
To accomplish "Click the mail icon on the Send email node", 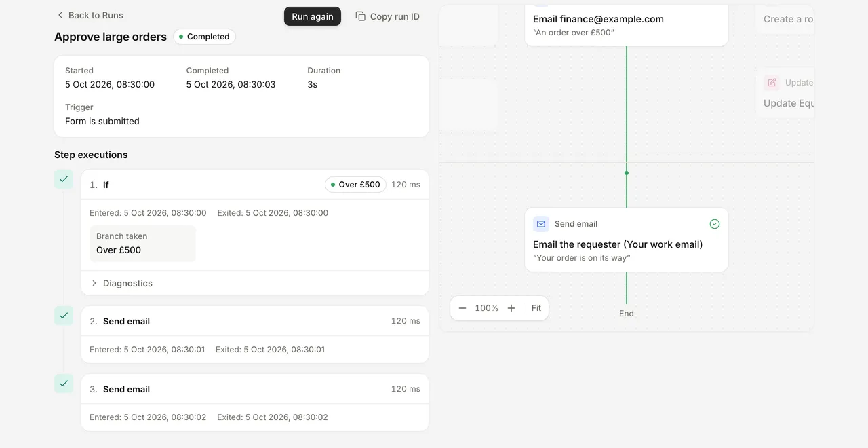I will point(541,224).
